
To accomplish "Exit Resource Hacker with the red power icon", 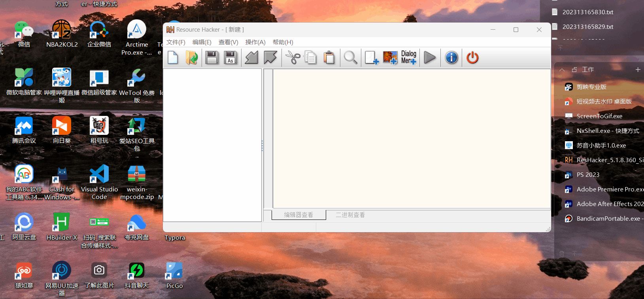I will (x=472, y=58).
